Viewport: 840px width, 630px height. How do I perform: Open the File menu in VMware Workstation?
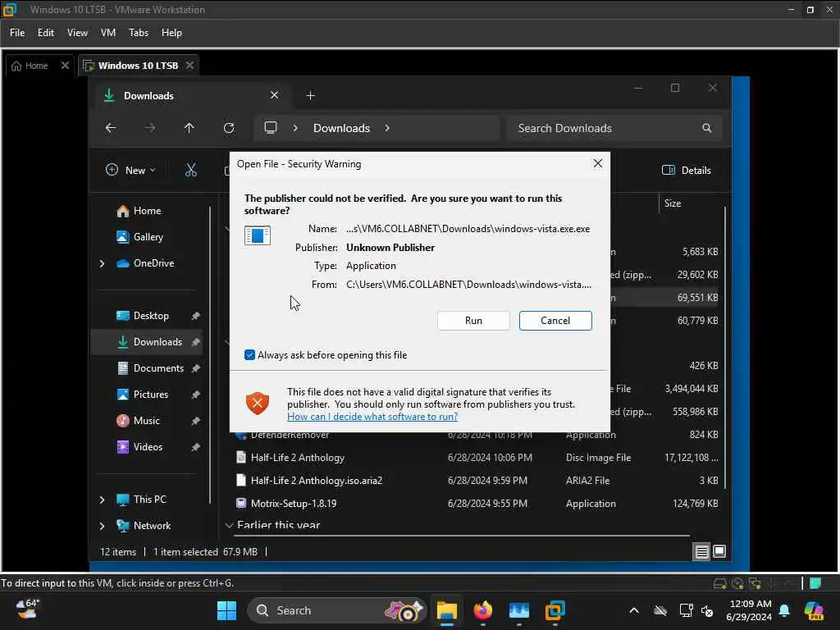17,33
